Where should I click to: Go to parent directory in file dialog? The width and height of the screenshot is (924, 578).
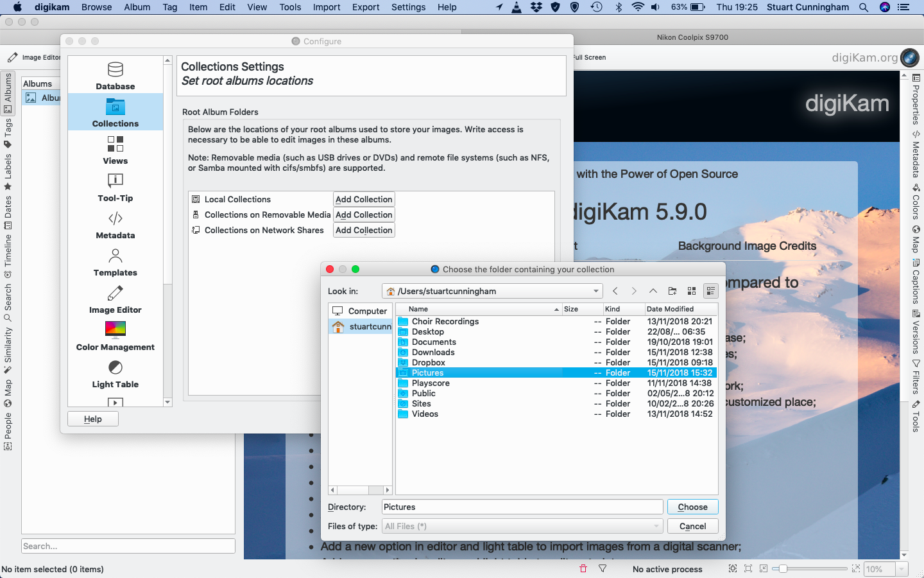click(653, 291)
